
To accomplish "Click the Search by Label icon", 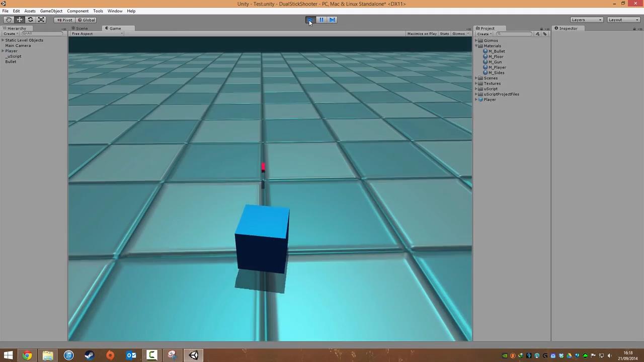I will 545,34.
